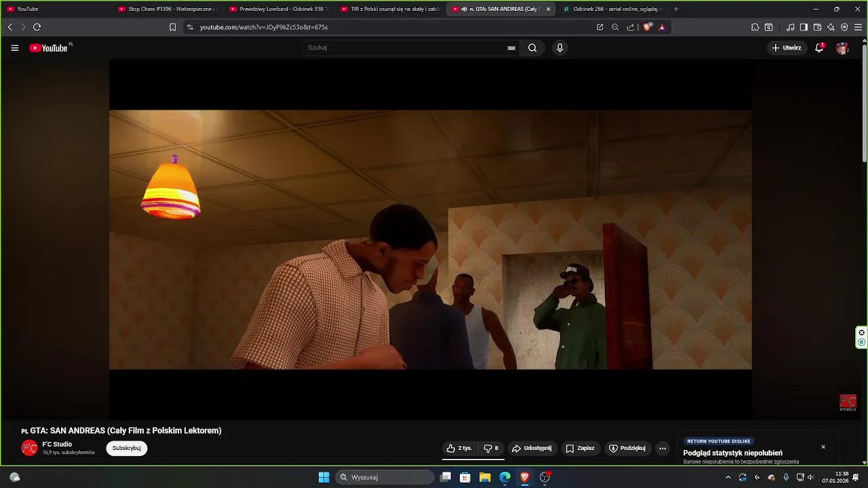Click the upper side-panel extension icon at right edge

tap(861, 332)
